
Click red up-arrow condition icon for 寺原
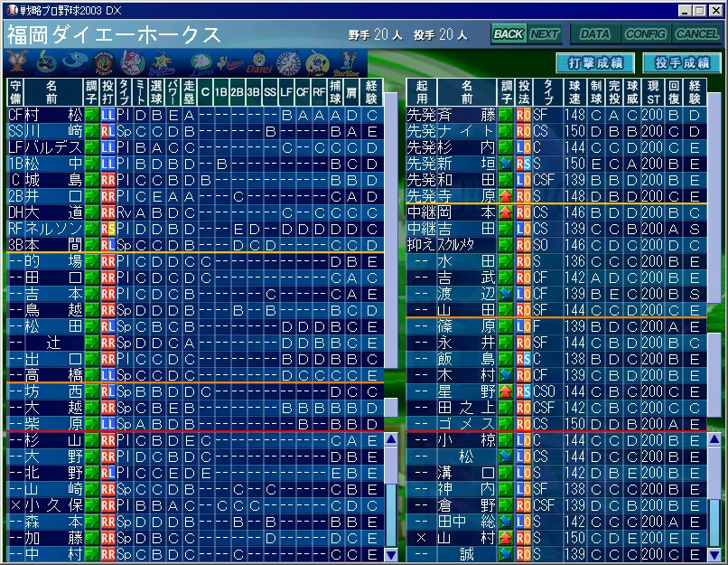pyautogui.click(x=506, y=196)
